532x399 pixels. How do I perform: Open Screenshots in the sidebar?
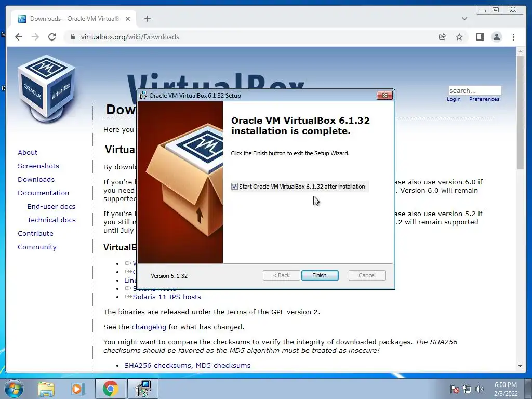[x=38, y=166]
